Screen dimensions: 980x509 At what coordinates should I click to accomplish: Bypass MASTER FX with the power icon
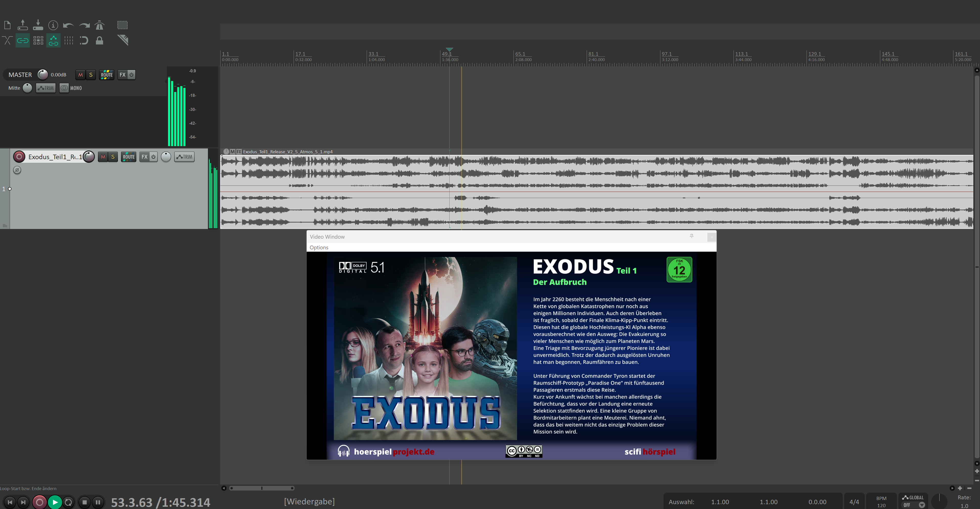tap(131, 75)
